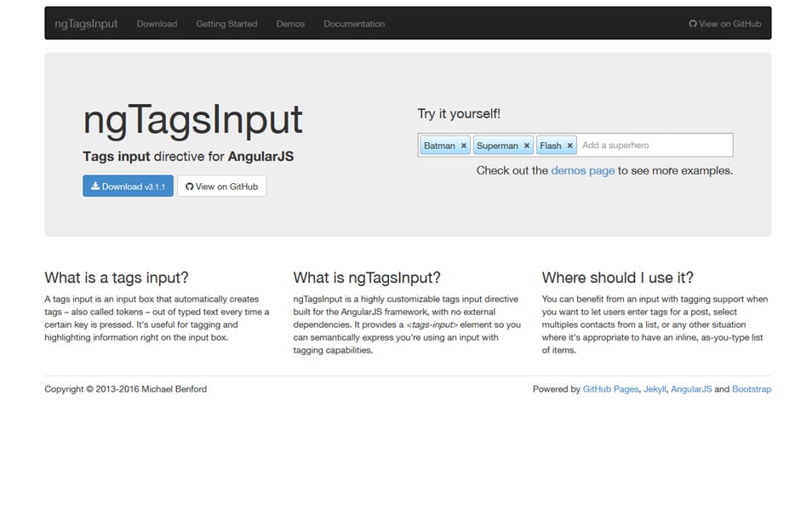Viewport: 812px width, 511px height.
Task: Open the GitHub Pages footer link
Action: pyautogui.click(x=610, y=389)
